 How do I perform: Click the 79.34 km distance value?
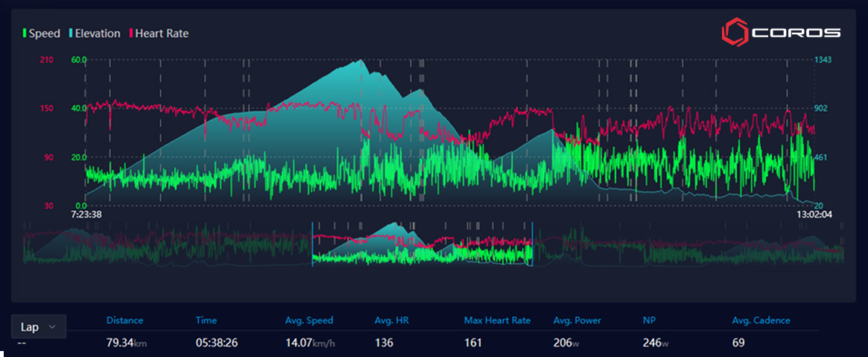(127, 343)
